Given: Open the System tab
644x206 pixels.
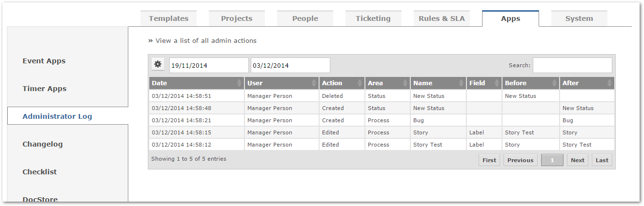Looking at the screenshot, I should 579,19.
